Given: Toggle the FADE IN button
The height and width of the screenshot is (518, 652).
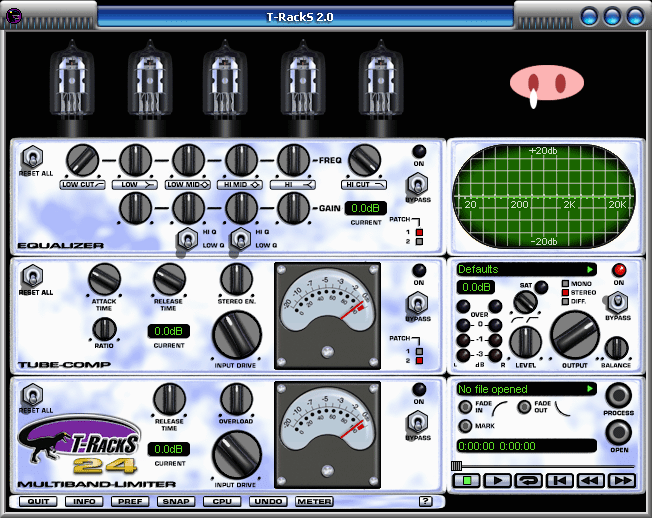Looking at the screenshot, I should click(x=465, y=406).
